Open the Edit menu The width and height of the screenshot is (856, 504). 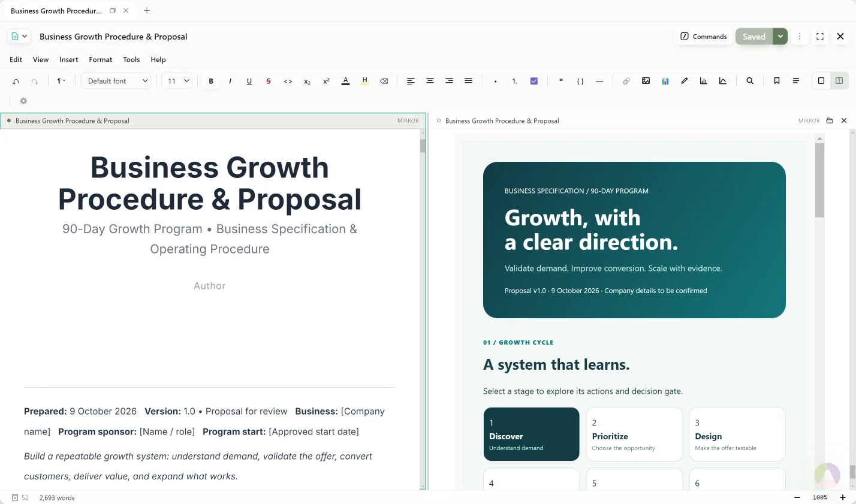(16, 59)
